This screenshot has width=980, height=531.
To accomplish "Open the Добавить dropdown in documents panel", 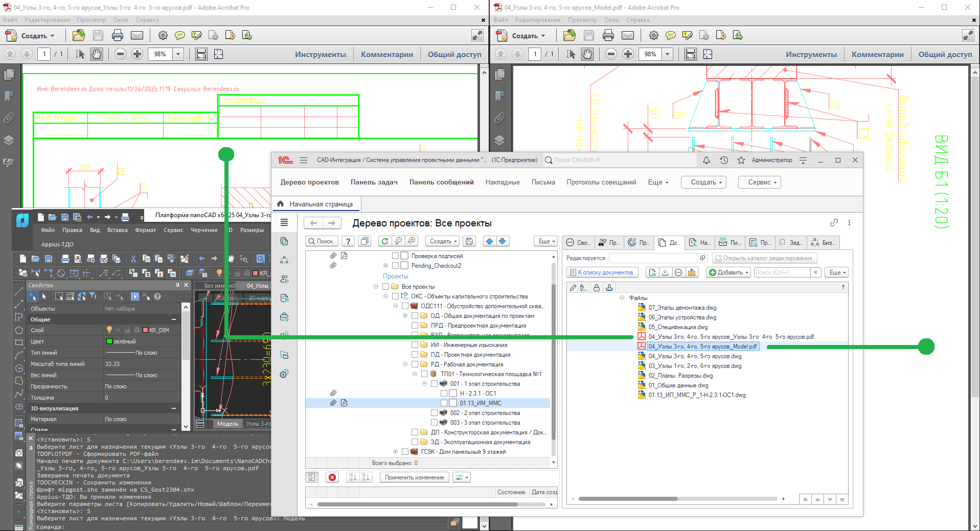I will [x=728, y=272].
